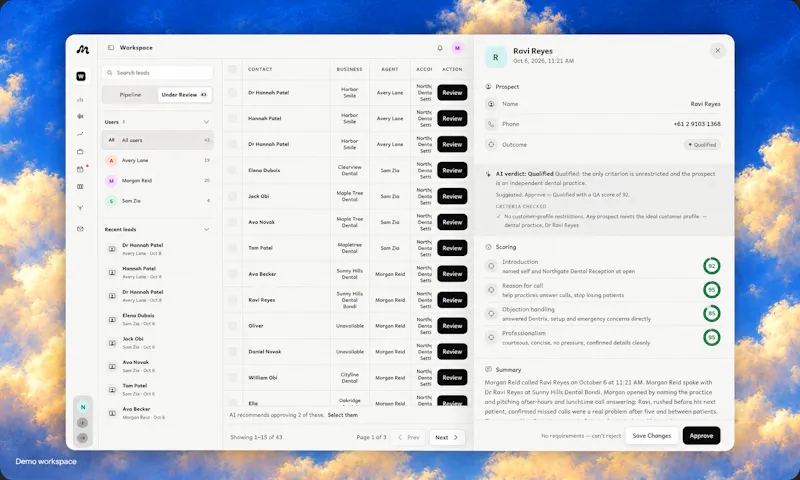This screenshot has height=480, width=800.
Task: Check the William Obi row checkbox
Action: click(x=232, y=377)
